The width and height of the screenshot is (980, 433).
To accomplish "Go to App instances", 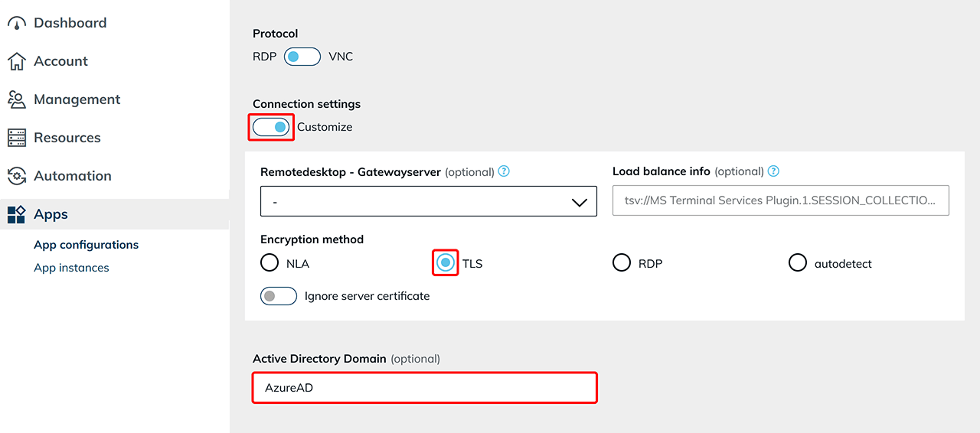I will [x=71, y=268].
